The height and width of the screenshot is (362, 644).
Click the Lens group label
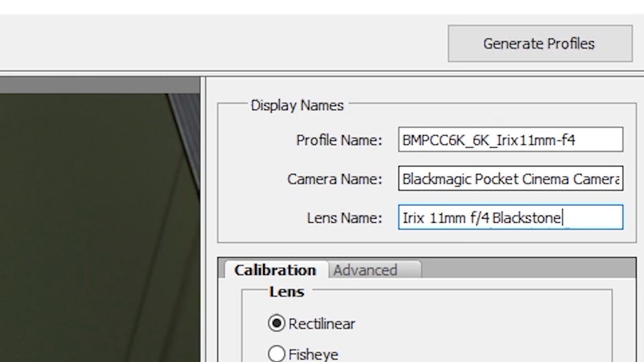[286, 291]
